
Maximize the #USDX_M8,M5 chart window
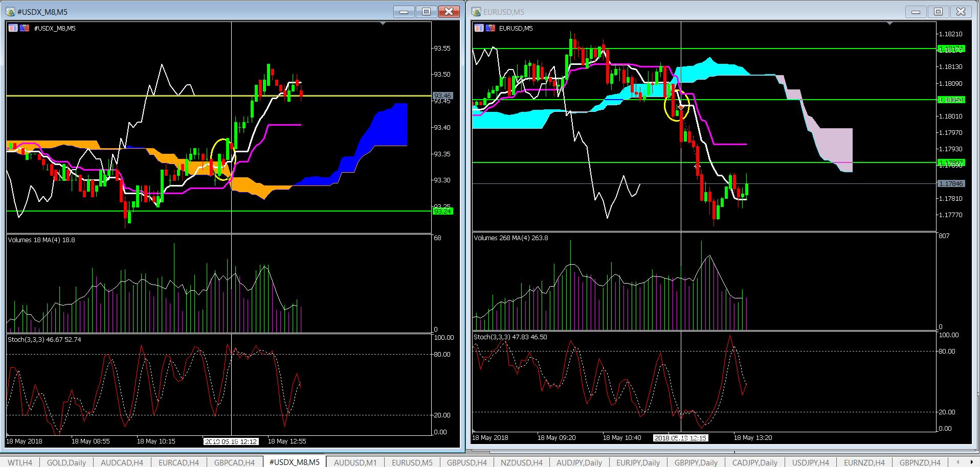coord(426,12)
